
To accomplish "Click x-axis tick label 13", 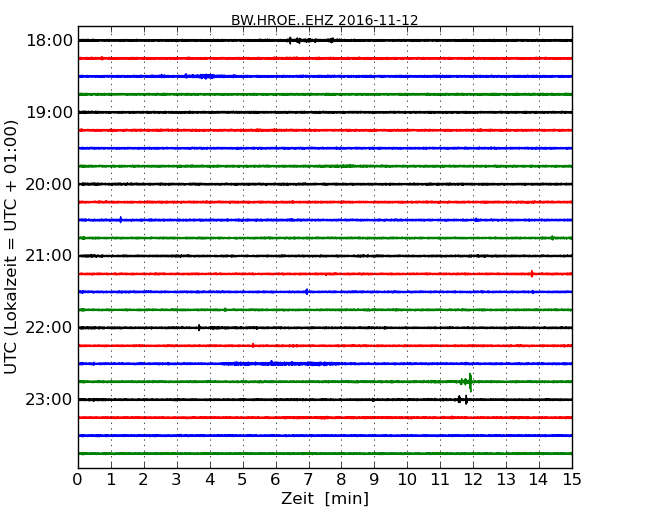I will click(x=506, y=480).
